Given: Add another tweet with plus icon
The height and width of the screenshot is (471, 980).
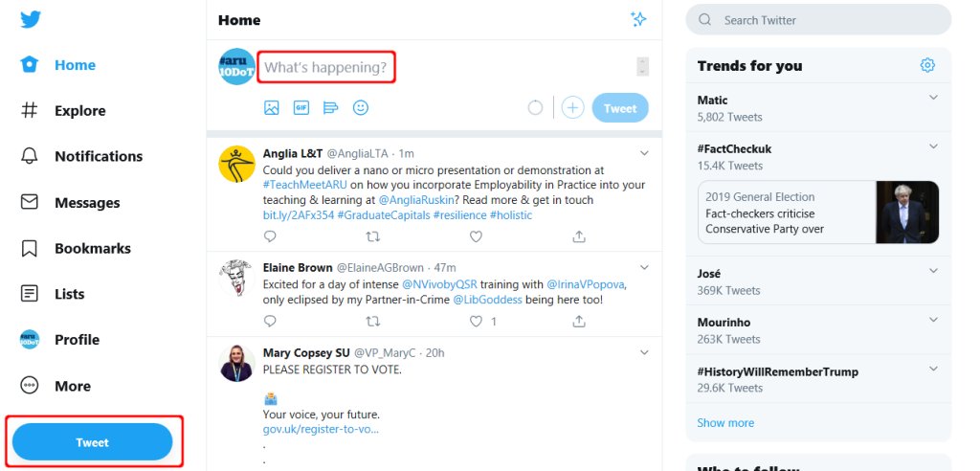Looking at the screenshot, I should (572, 107).
